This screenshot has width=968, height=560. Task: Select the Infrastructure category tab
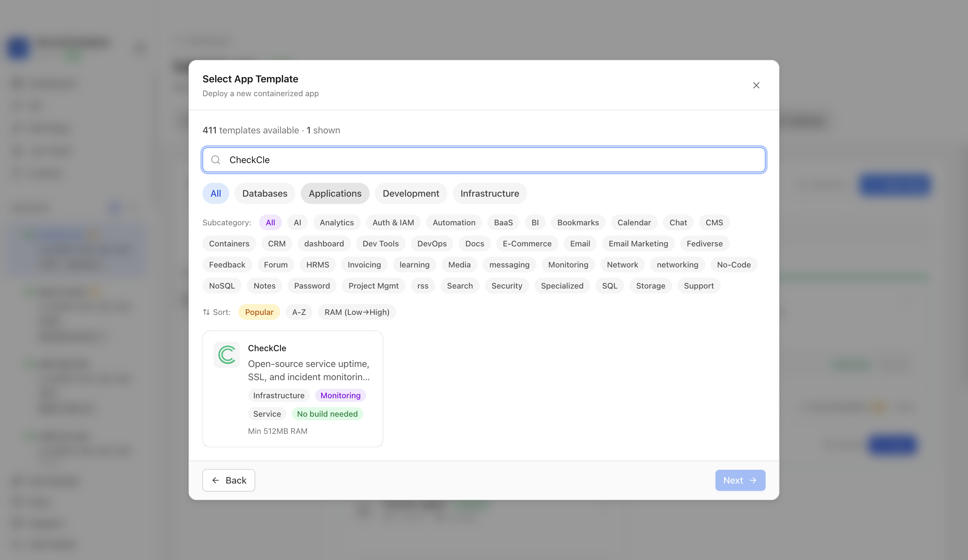point(489,193)
